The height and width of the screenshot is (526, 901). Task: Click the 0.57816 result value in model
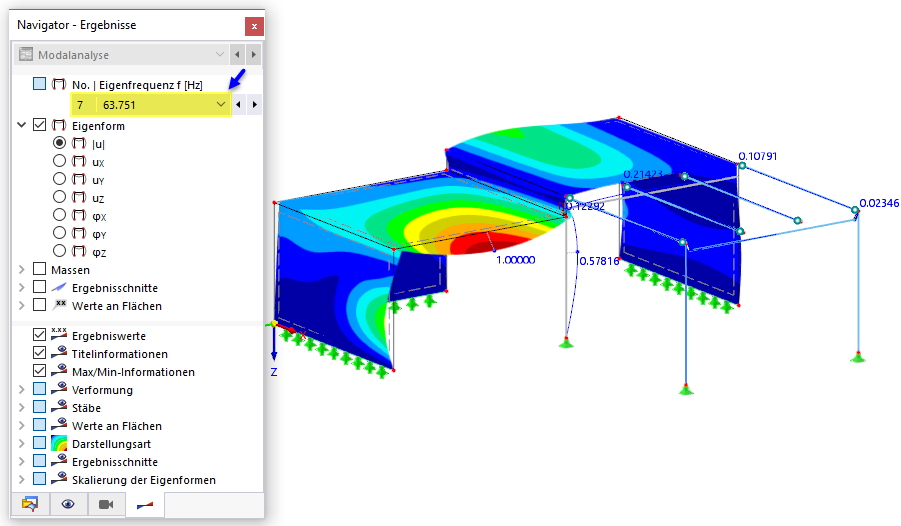[x=599, y=261]
